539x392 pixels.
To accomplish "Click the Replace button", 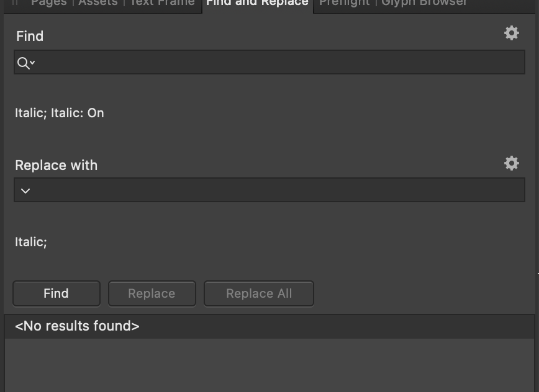I will (x=152, y=293).
